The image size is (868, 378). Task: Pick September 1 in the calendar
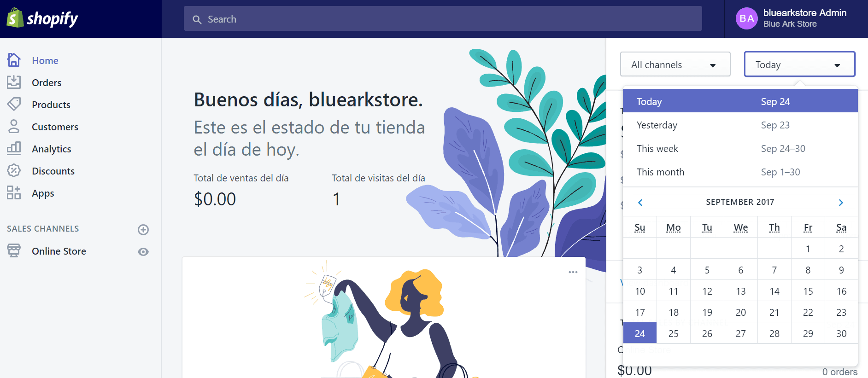pos(808,248)
